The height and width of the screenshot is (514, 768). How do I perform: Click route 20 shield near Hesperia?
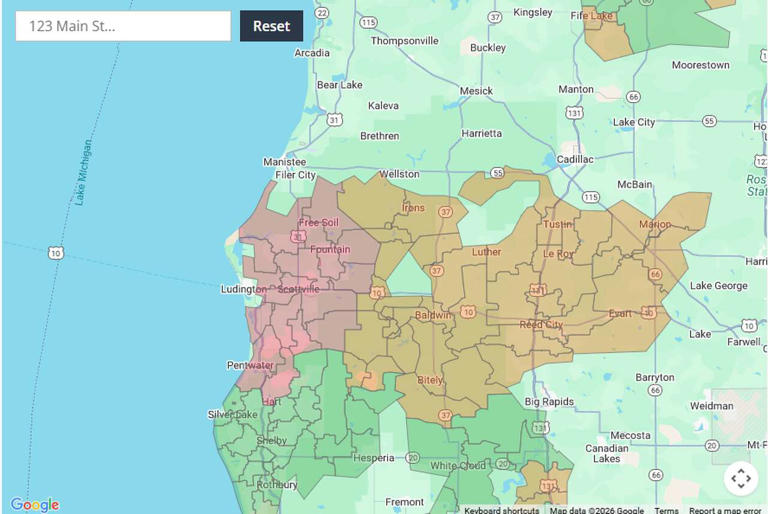pos(412,458)
